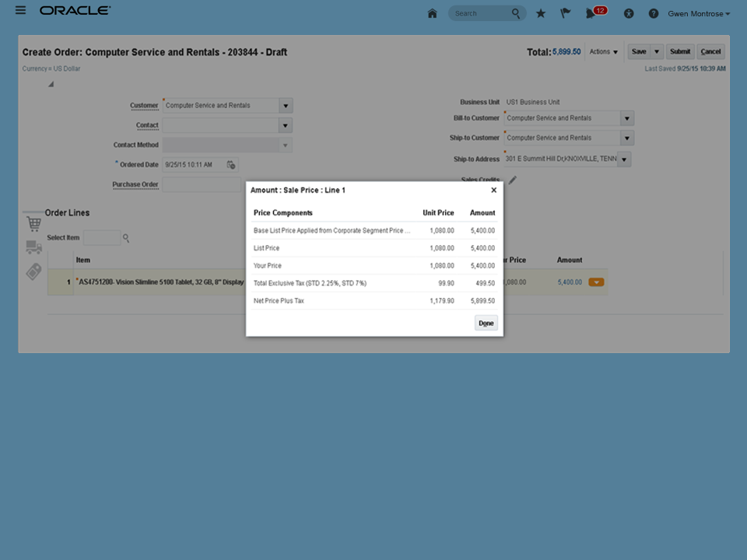Viewport: 747px width, 560px height.
Task: Open the Ship-to Address dropdown
Action: click(624, 159)
